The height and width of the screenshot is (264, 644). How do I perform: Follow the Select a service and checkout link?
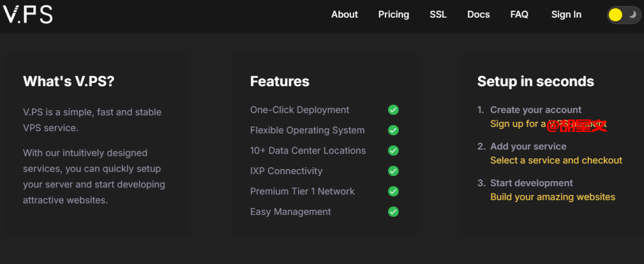click(x=556, y=160)
